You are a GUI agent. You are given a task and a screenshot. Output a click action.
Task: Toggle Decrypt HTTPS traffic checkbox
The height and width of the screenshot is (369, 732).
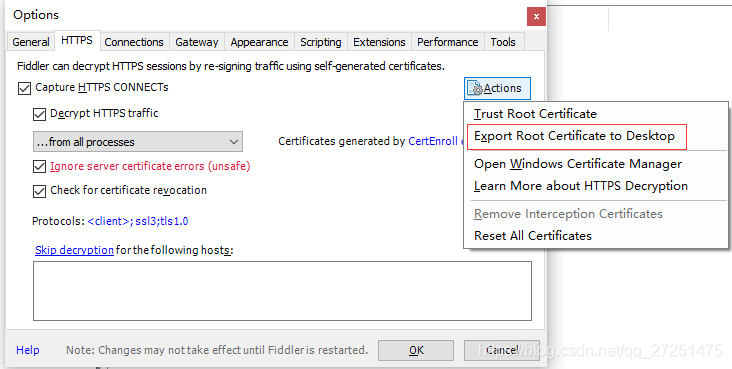[39, 114]
